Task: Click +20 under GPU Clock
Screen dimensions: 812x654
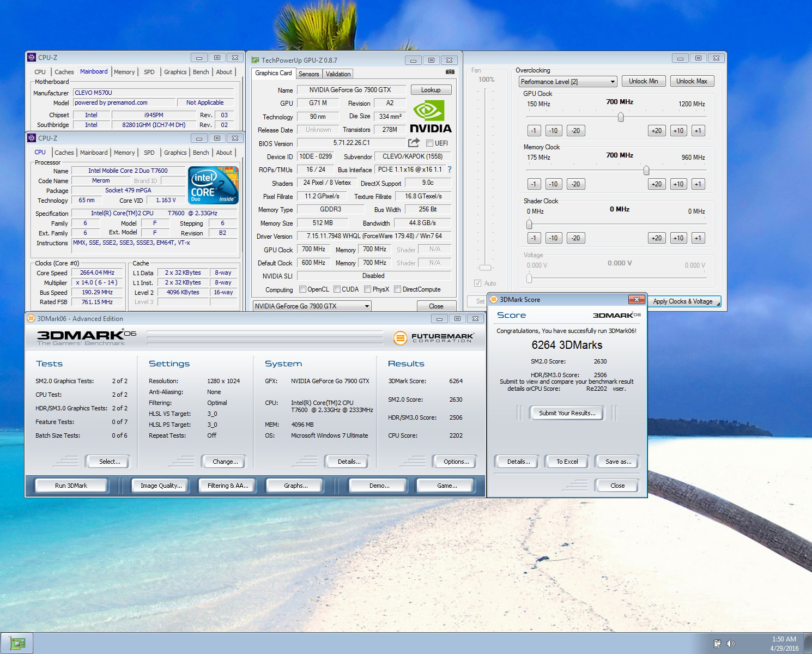Action: coord(657,131)
